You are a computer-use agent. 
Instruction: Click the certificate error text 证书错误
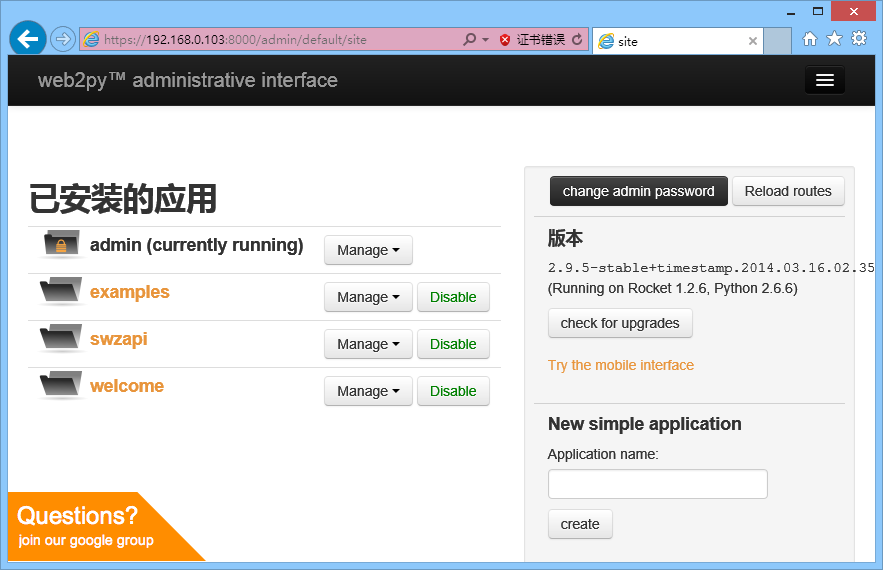[541, 39]
